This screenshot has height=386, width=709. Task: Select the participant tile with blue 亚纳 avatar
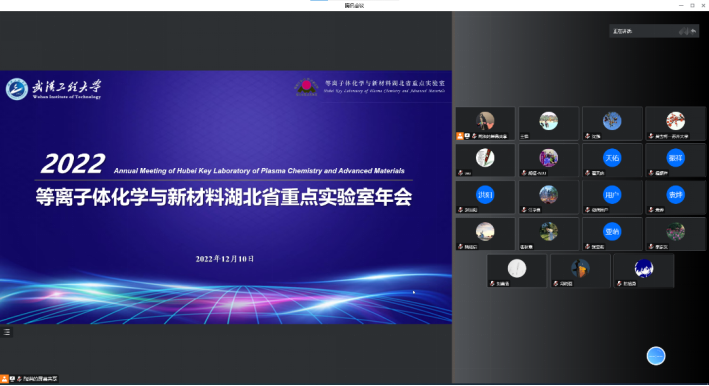tap(612, 234)
